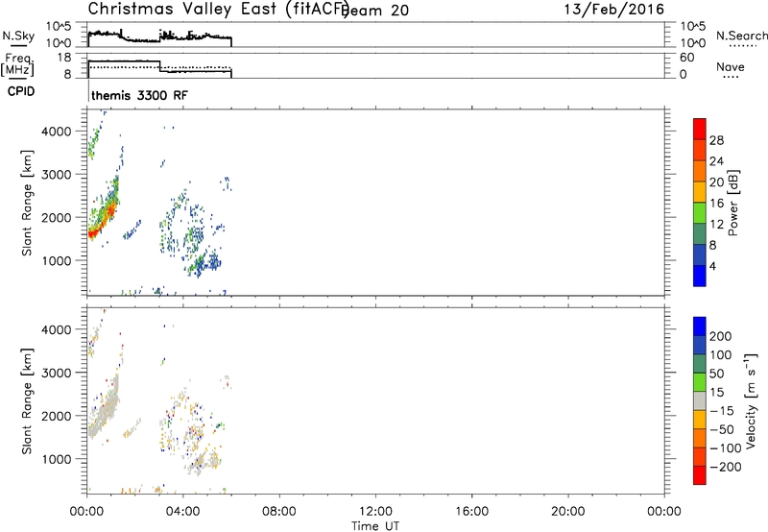
Task: Click the blue bottom of the Power colorbar
Action: click(x=700, y=276)
